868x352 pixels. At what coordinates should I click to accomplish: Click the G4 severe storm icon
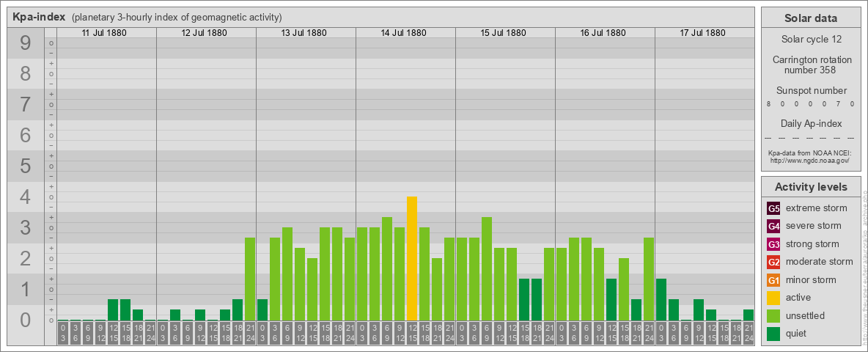[773, 227]
